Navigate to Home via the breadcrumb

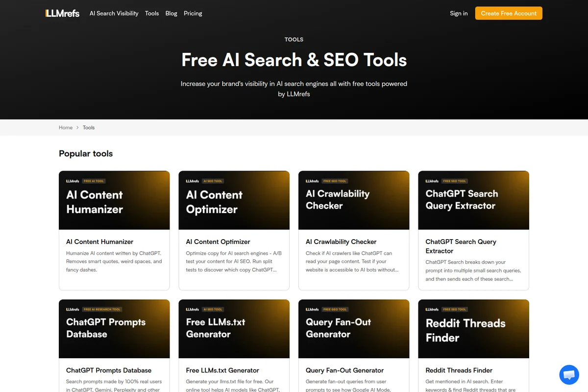[x=66, y=127]
